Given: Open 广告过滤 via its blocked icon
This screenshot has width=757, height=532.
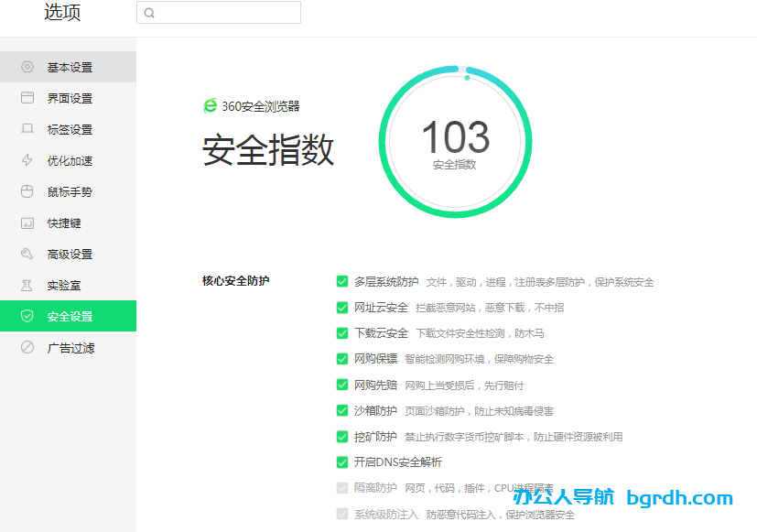Looking at the screenshot, I should coord(27,347).
